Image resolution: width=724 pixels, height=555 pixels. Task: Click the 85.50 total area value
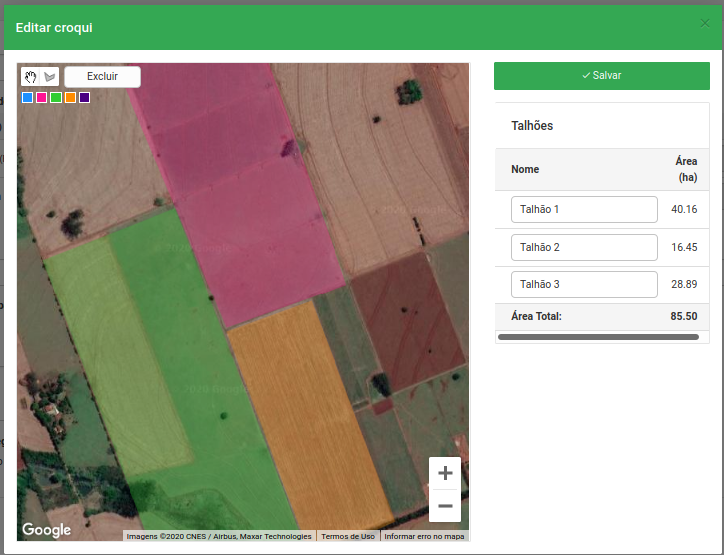[684, 316]
